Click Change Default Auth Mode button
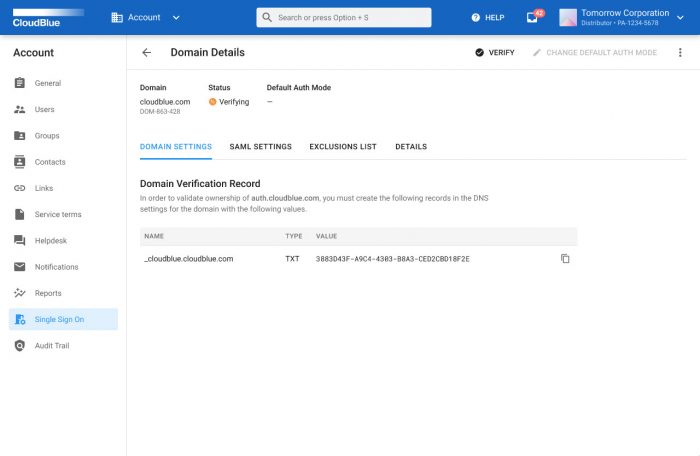The width and height of the screenshot is (700, 456). 594,52
